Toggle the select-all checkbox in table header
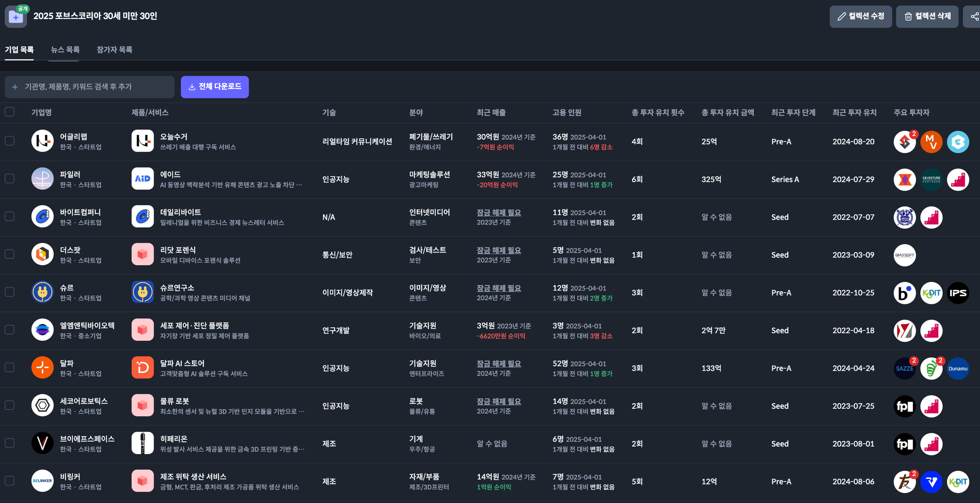Image resolution: width=980 pixels, height=503 pixels. (10, 112)
